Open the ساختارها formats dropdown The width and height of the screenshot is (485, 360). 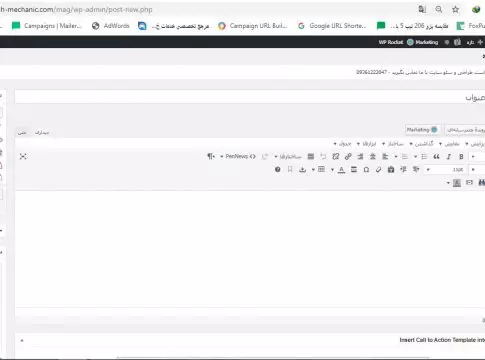288,157
